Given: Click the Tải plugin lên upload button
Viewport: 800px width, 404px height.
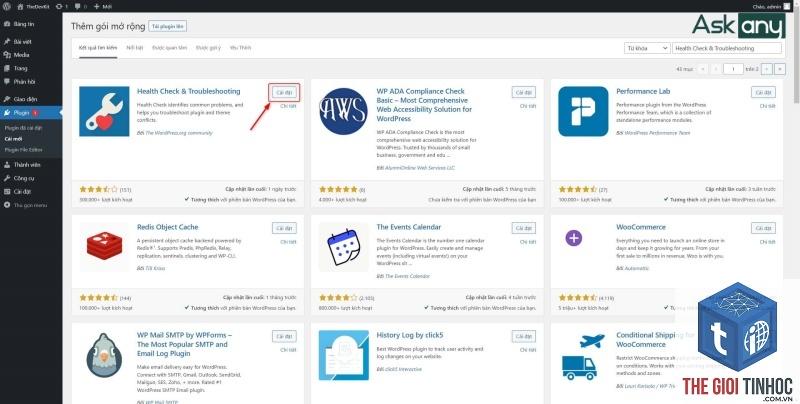Looking at the screenshot, I should point(168,27).
